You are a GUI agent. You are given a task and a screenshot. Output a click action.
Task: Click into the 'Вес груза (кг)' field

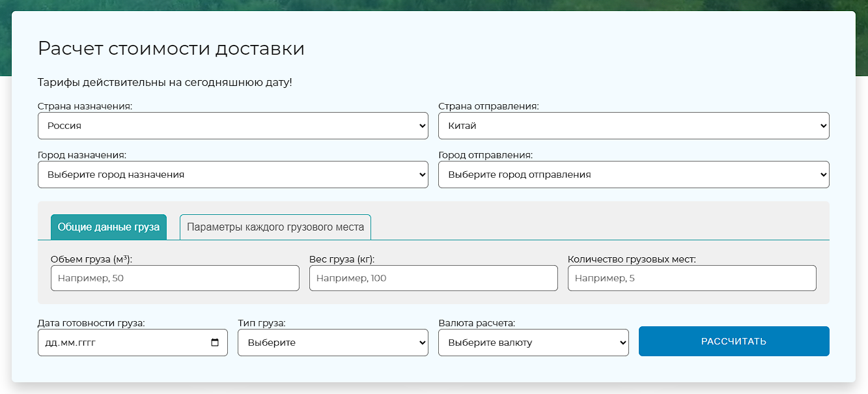coord(433,278)
